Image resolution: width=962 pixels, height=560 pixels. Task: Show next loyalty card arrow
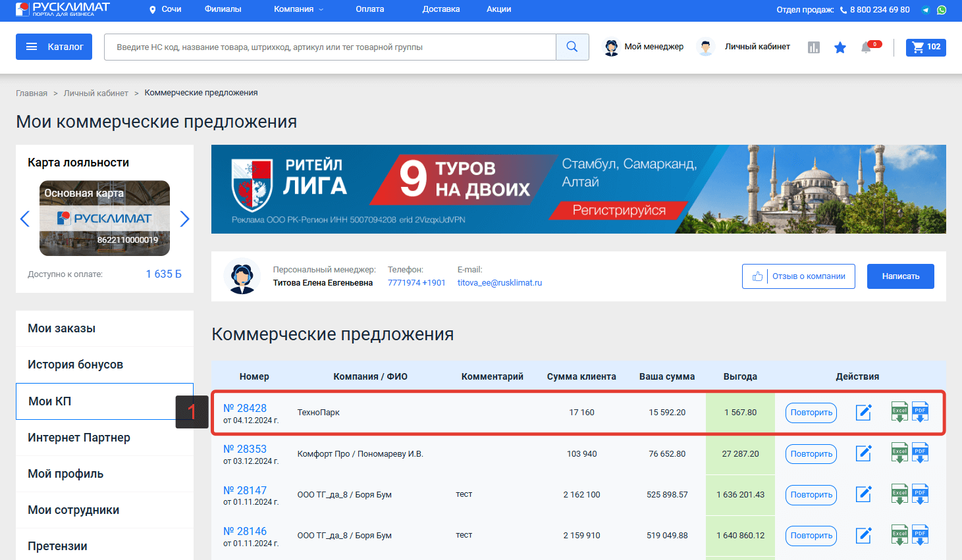click(x=184, y=218)
